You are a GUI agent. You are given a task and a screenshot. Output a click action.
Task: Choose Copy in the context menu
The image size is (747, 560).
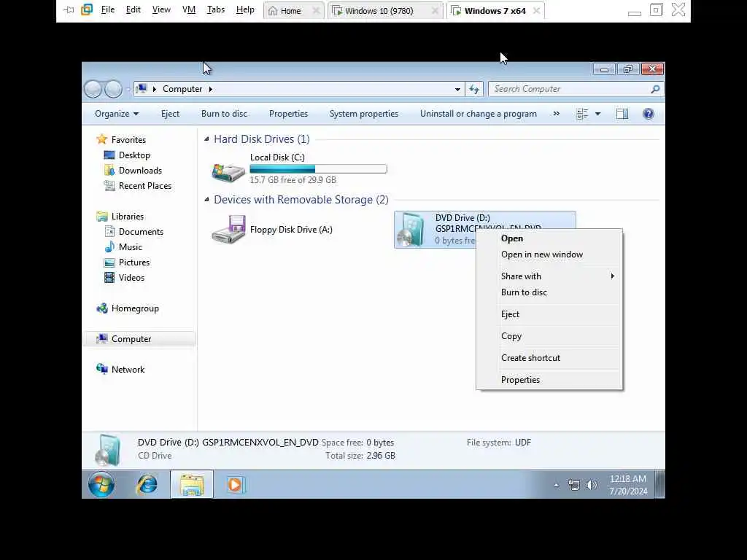(549, 336)
